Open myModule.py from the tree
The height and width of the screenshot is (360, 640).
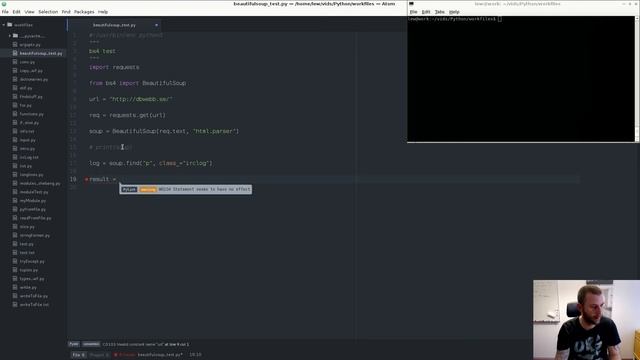pyautogui.click(x=33, y=200)
